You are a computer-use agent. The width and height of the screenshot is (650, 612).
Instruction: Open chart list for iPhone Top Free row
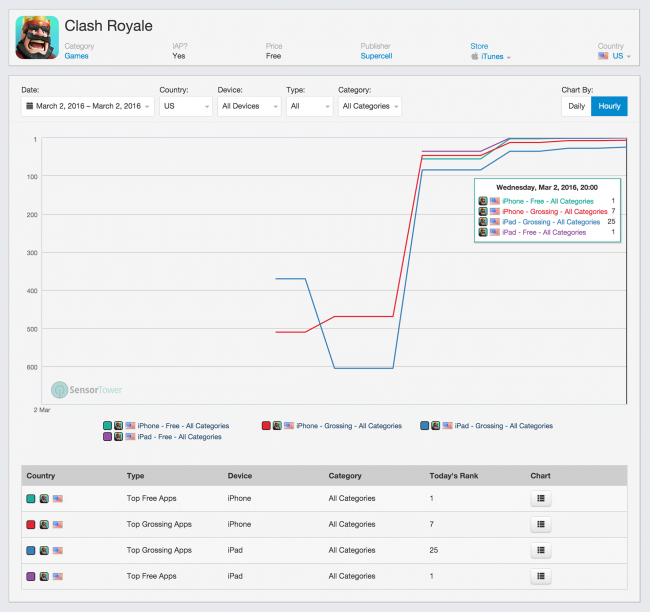[x=541, y=498]
